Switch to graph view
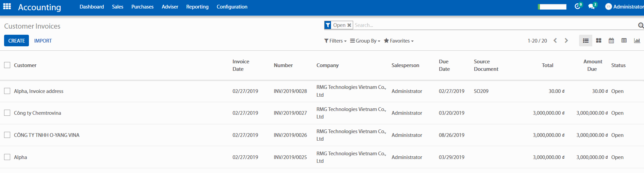The width and height of the screenshot is (644, 173). point(637,41)
